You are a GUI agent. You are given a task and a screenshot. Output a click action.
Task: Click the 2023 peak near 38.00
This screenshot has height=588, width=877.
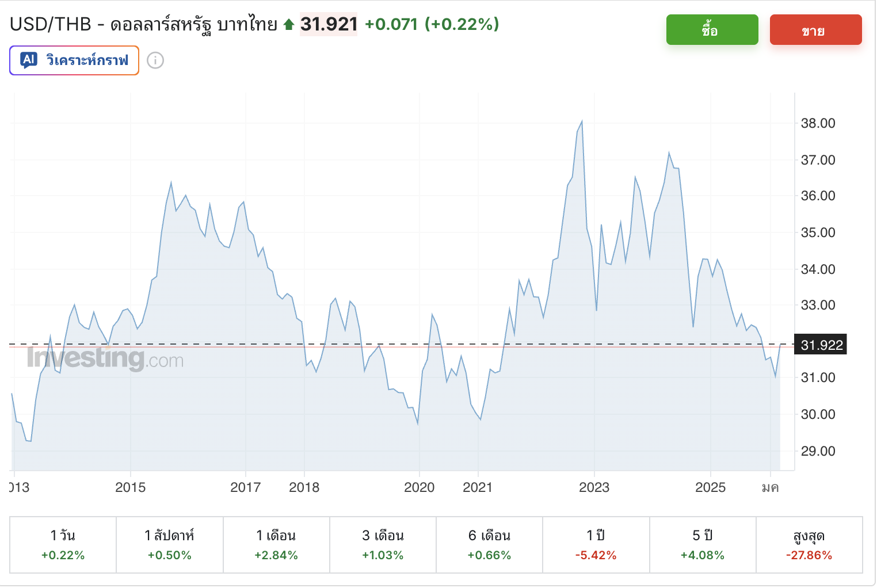click(582, 121)
